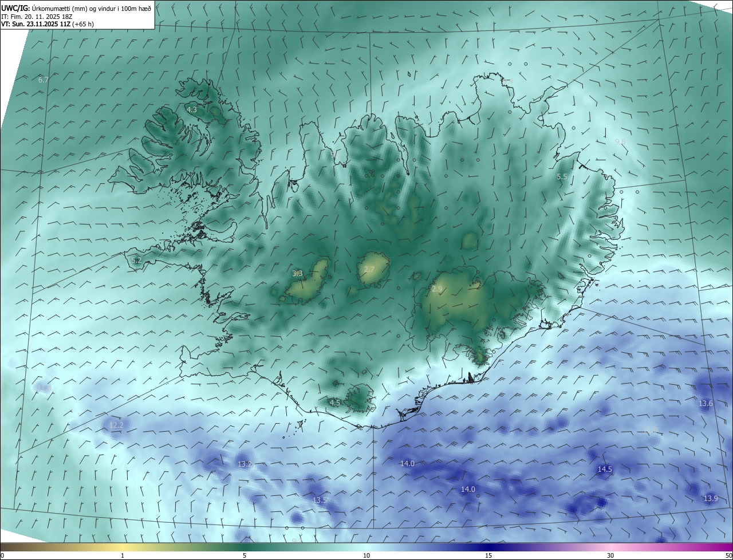Viewport: 733px width, 560px height.
Task: Click the 2.9 value on Vatnajökull
Action: (437, 289)
